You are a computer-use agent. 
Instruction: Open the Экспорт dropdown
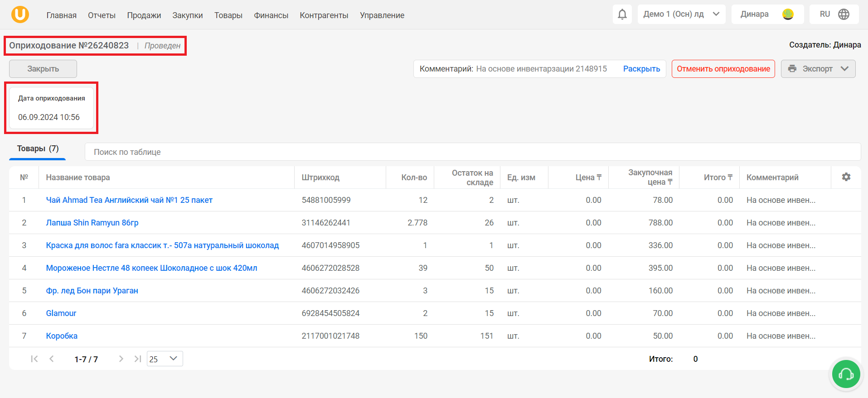tap(818, 69)
